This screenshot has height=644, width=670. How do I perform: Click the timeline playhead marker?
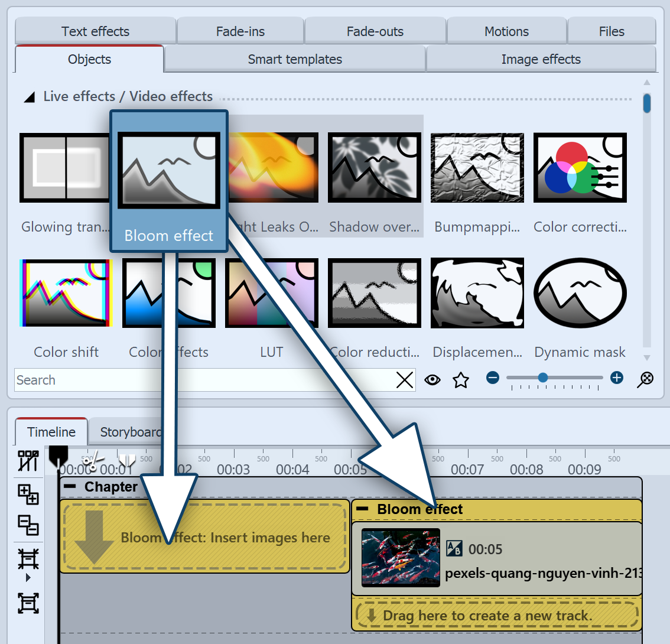pyautogui.click(x=58, y=456)
